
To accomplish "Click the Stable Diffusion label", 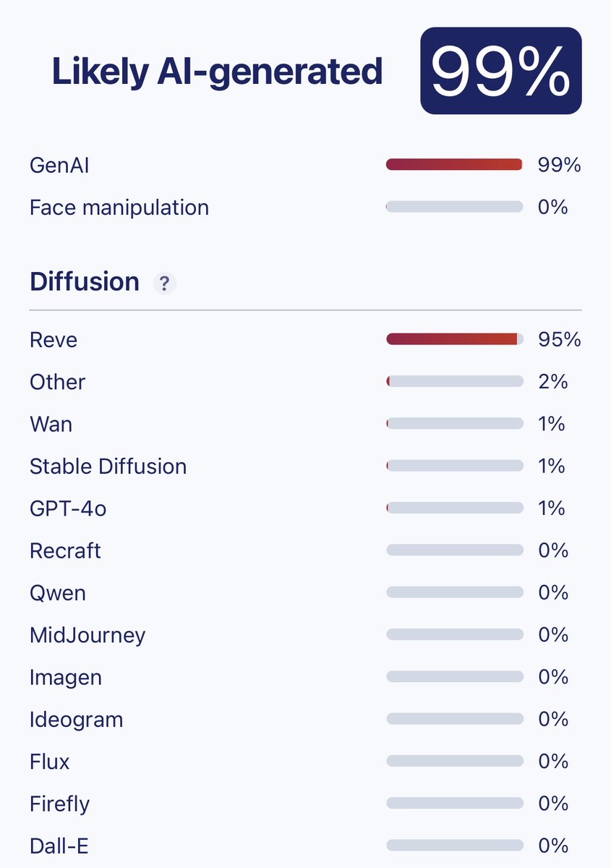I will [x=108, y=467].
